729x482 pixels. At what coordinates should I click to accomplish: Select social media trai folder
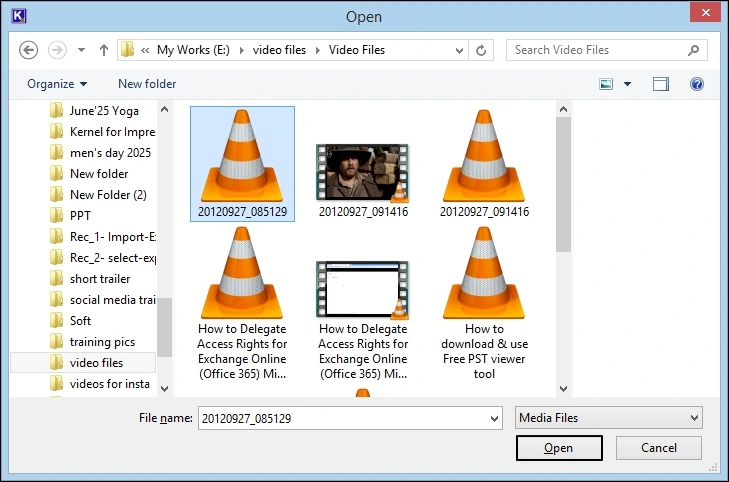tap(113, 300)
